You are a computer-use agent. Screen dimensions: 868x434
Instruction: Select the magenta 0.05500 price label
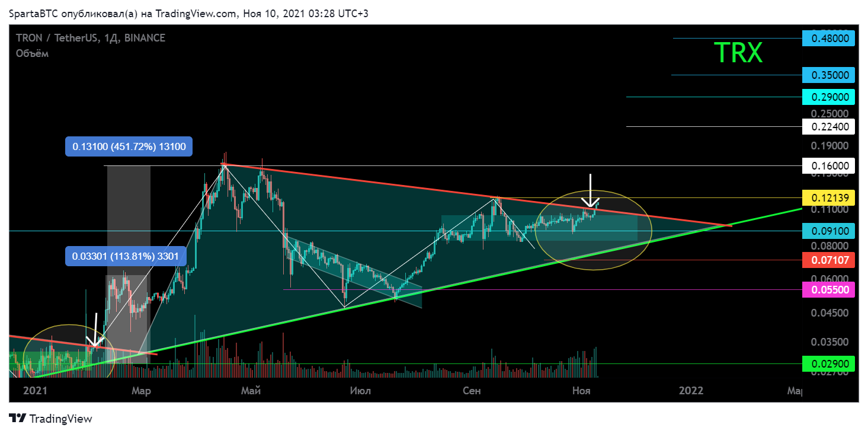(828, 289)
